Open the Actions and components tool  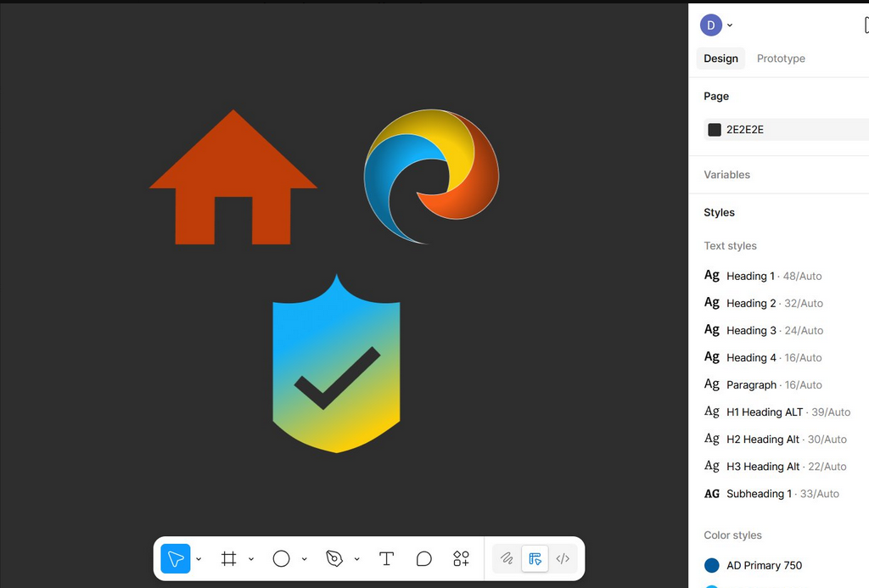461,558
